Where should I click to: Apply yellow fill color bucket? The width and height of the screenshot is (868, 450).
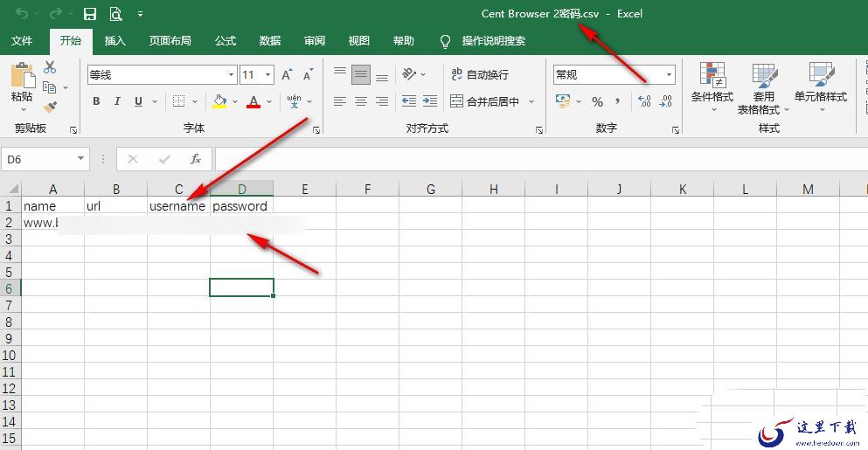point(219,101)
